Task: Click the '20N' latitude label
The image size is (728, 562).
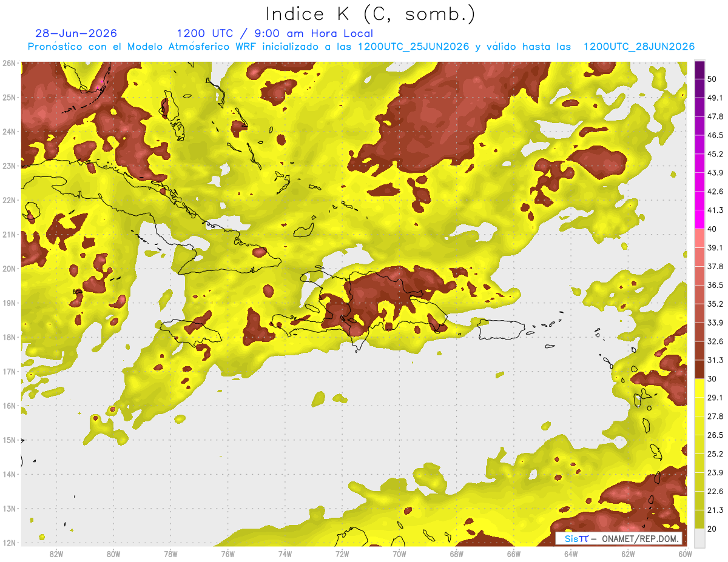Action: click(x=9, y=269)
